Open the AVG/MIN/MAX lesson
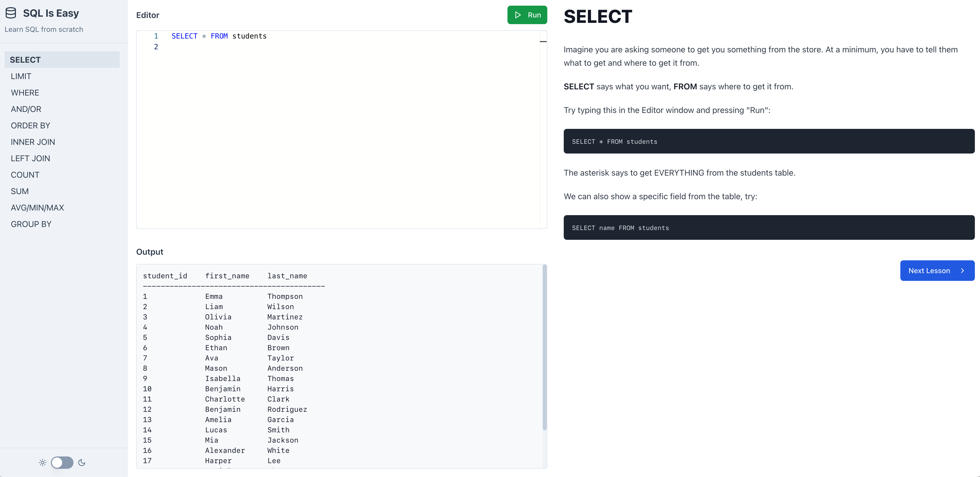Image resolution: width=980 pixels, height=477 pixels. (x=37, y=207)
